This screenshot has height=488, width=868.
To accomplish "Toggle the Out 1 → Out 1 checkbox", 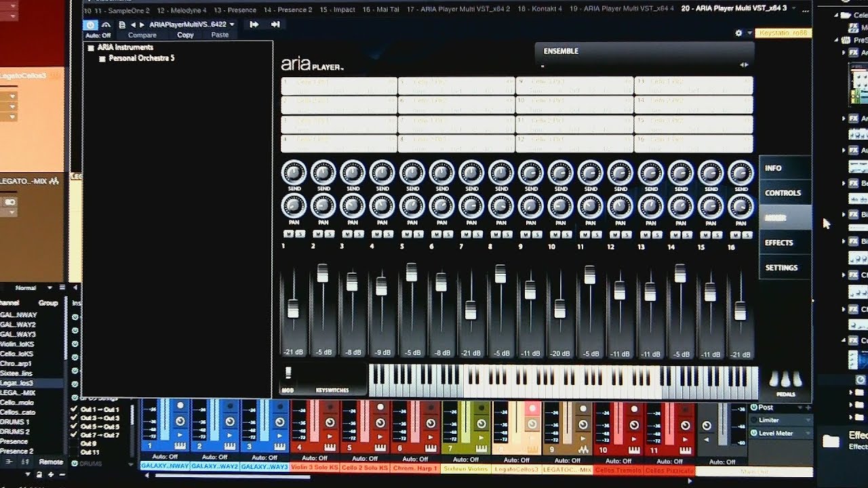I will (x=75, y=409).
